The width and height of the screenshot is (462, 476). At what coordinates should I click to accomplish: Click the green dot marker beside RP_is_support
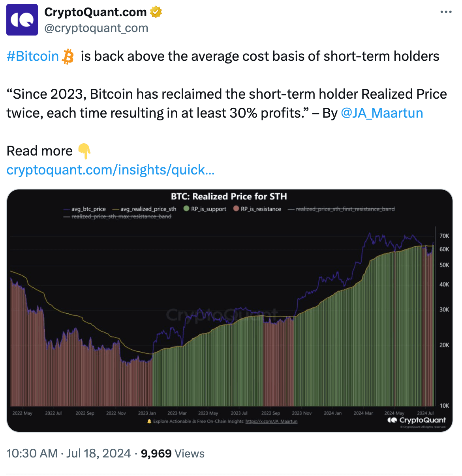[x=186, y=208]
